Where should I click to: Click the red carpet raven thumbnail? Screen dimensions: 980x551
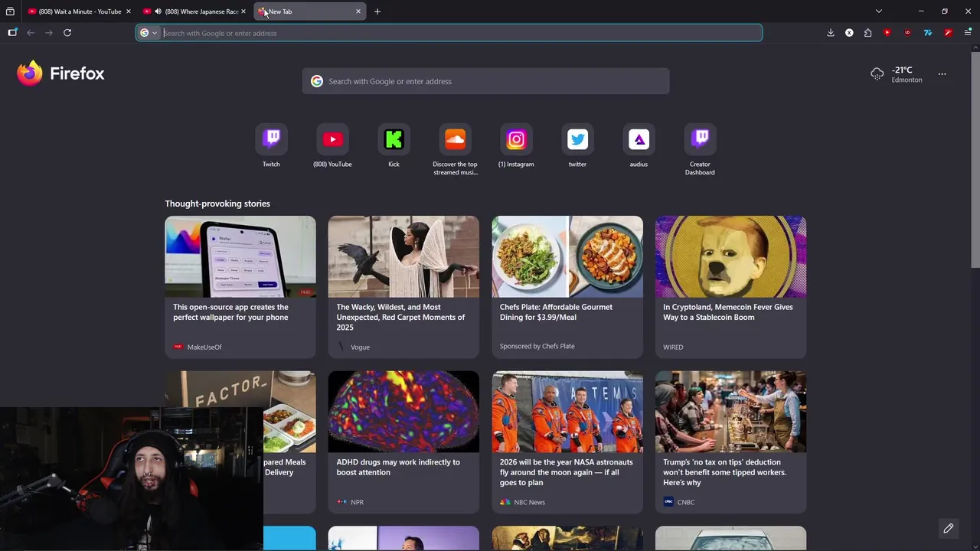coord(403,256)
